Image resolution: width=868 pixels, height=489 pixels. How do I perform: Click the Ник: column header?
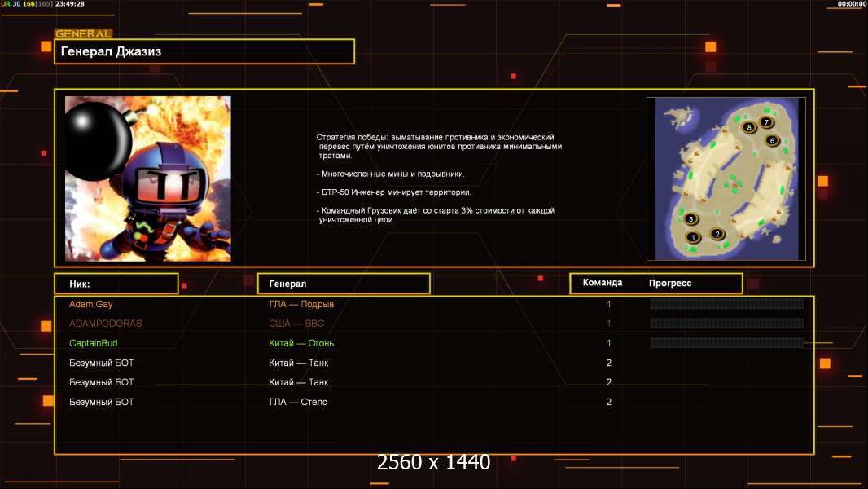click(x=116, y=284)
